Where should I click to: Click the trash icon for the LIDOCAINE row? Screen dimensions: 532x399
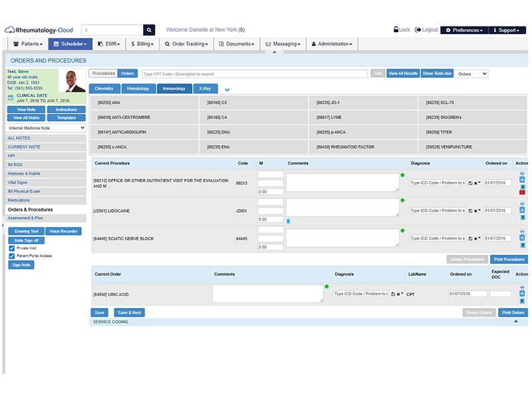tap(522, 209)
